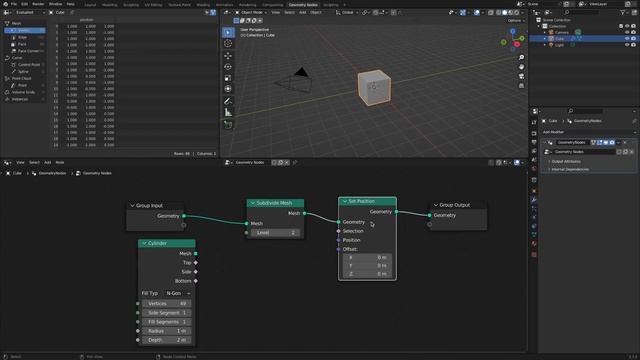
Task: Switch to the Geometry Nodes workspace tab
Action: click(x=303, y=5)
